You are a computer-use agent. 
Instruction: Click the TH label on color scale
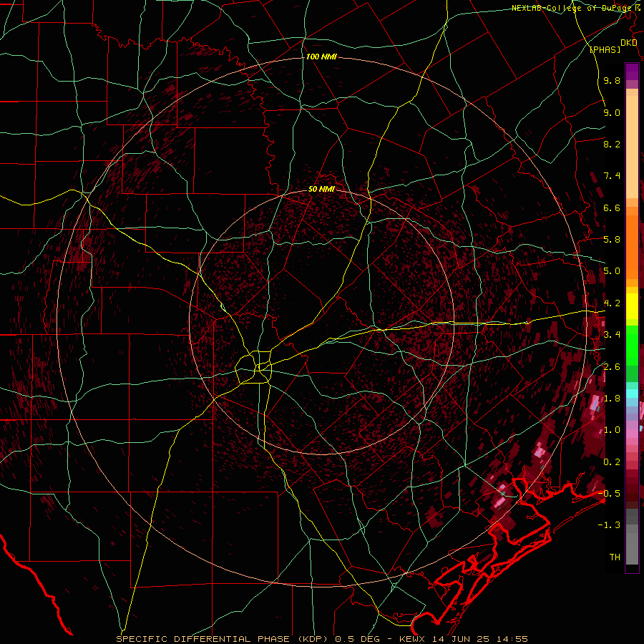(x=615, y=557)
